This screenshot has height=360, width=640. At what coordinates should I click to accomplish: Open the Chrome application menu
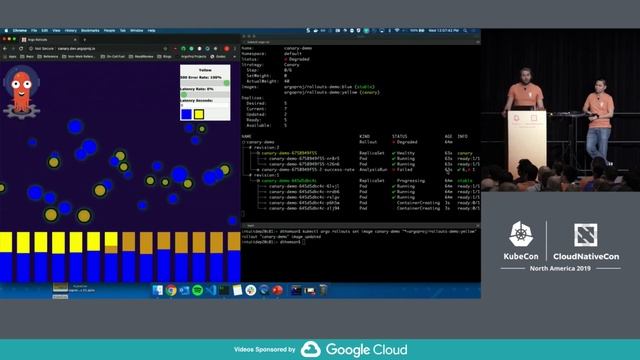click(x=20, y=31)
